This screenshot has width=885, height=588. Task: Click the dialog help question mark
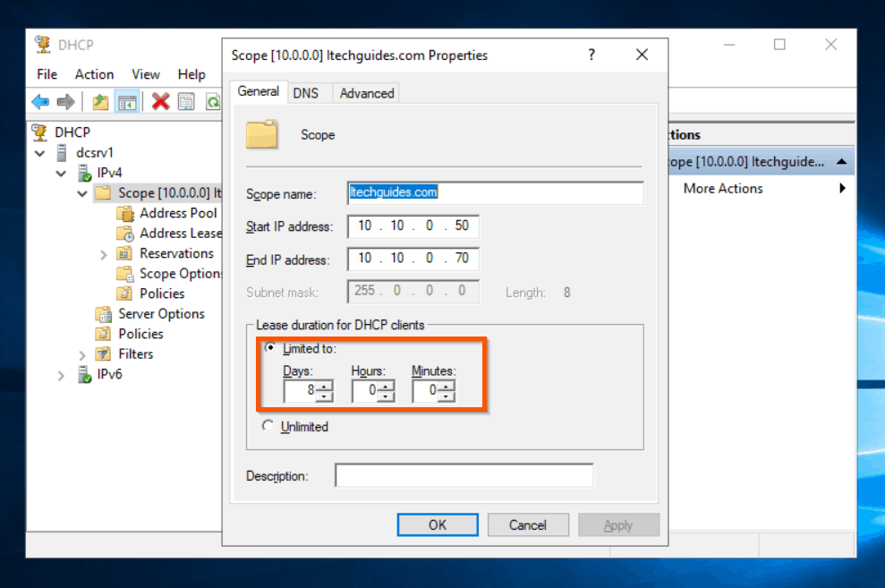point(591,55)
